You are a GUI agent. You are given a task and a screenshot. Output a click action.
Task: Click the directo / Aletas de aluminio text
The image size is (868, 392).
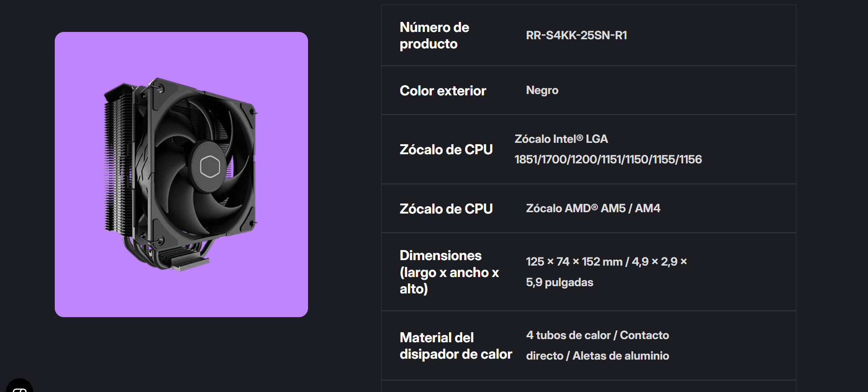click(597, 355)
